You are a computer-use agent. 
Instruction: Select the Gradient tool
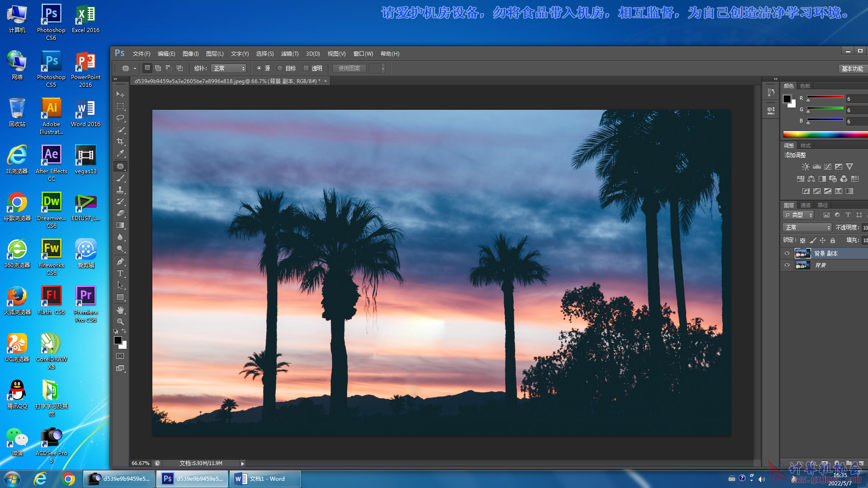point(120,225)
